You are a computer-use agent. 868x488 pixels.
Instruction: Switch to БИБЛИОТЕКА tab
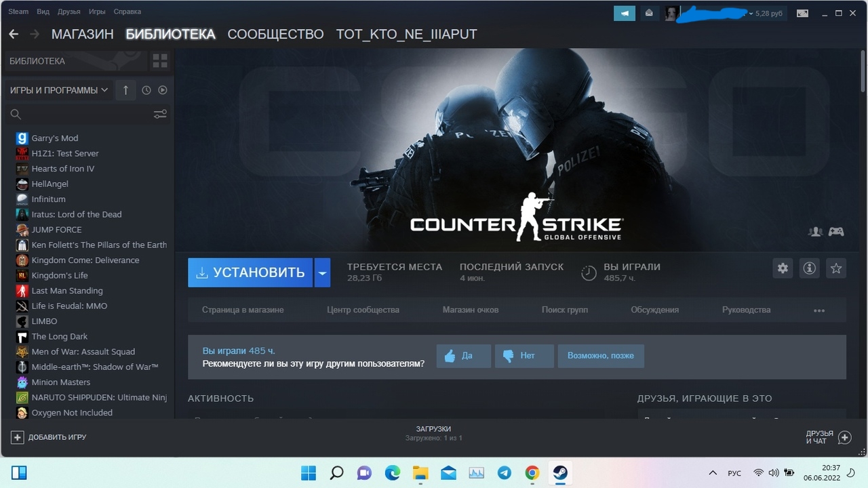pyautogui.click(x=170, y=34)
